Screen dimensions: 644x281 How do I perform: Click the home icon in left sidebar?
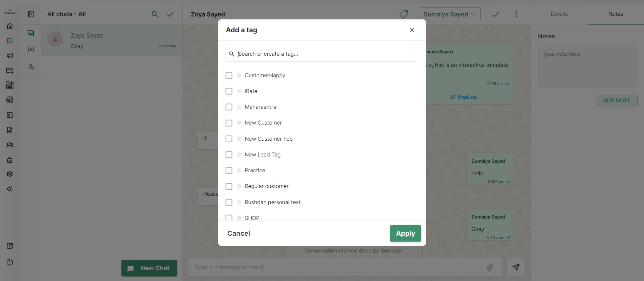coord(10,26)
